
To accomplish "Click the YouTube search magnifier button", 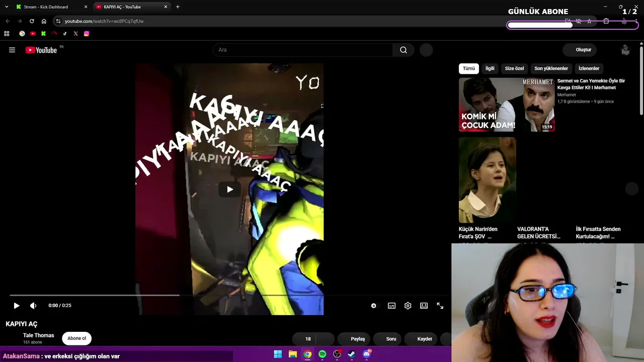I will (404, 50).
